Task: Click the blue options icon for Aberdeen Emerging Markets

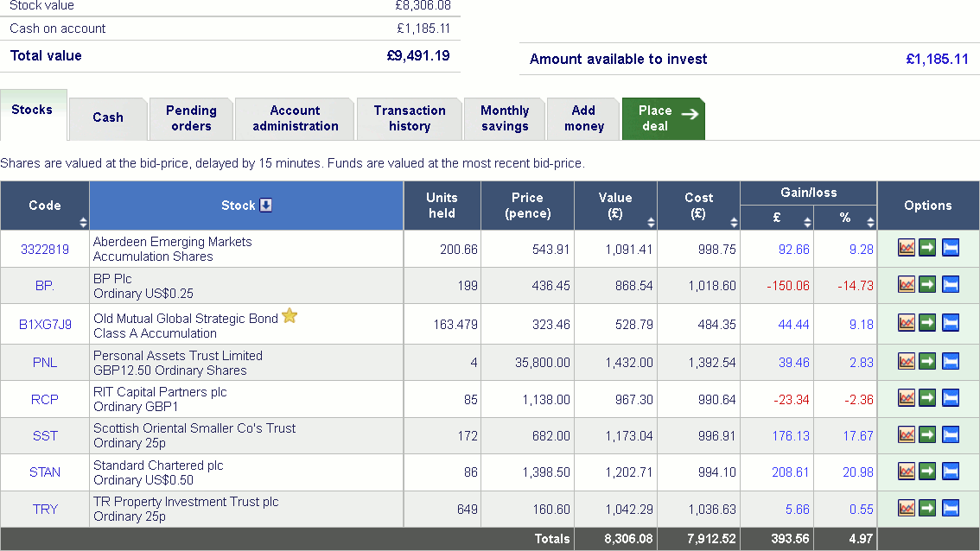Action: pyautogui.click(x=950, y=248)
